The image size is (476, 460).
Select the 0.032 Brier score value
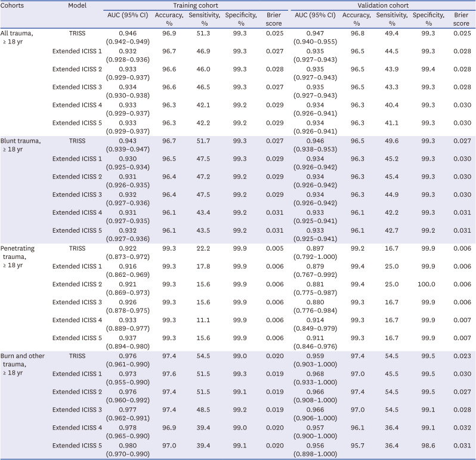pos(460,422)
